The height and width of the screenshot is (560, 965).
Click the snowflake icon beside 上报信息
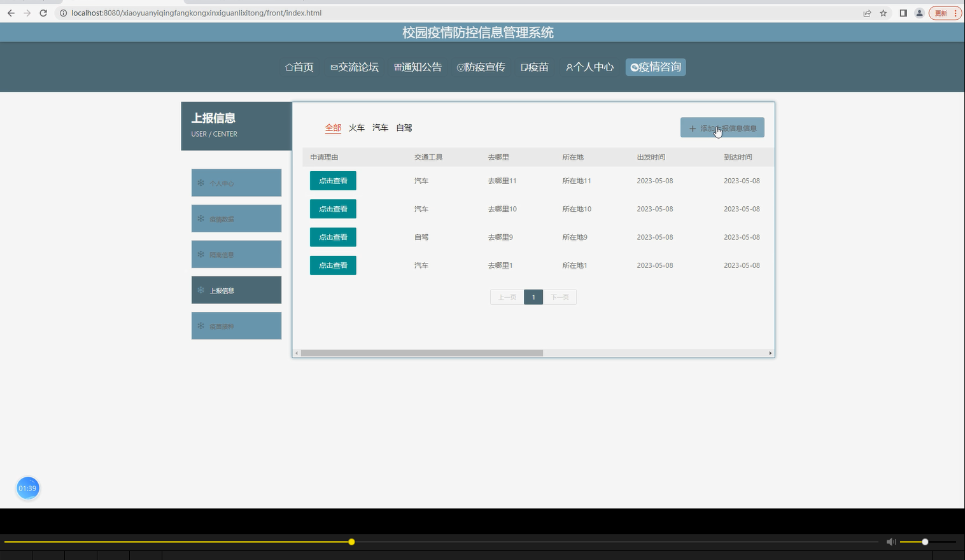coord(201,290)
